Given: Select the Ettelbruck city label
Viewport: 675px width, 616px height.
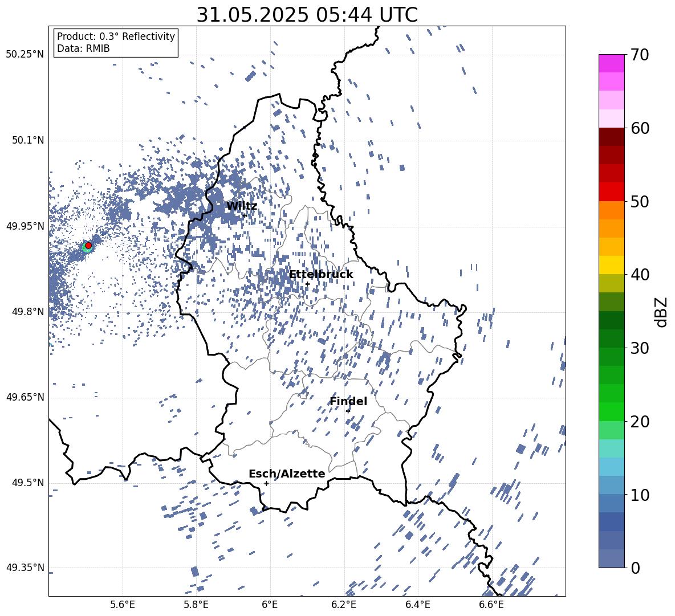Looking at the screenshot, I should click(x=321, y=275).
